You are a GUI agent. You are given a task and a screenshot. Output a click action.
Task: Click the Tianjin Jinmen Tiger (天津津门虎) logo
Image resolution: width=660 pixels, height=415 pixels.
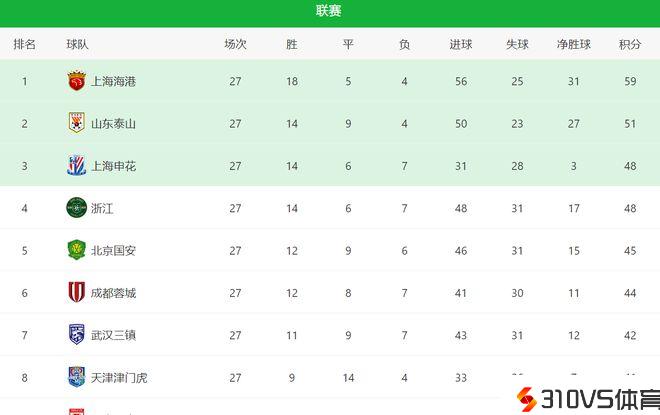(x=76, y=377)
